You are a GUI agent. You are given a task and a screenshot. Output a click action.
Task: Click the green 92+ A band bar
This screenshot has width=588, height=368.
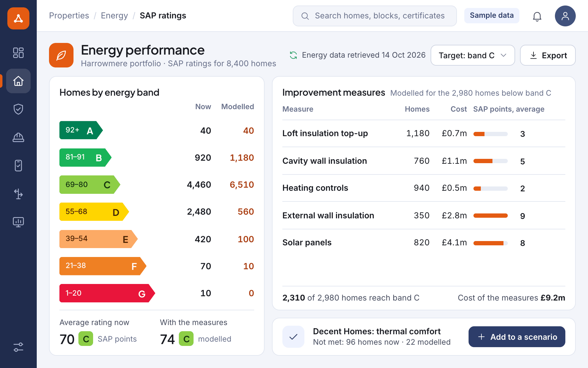81,130
